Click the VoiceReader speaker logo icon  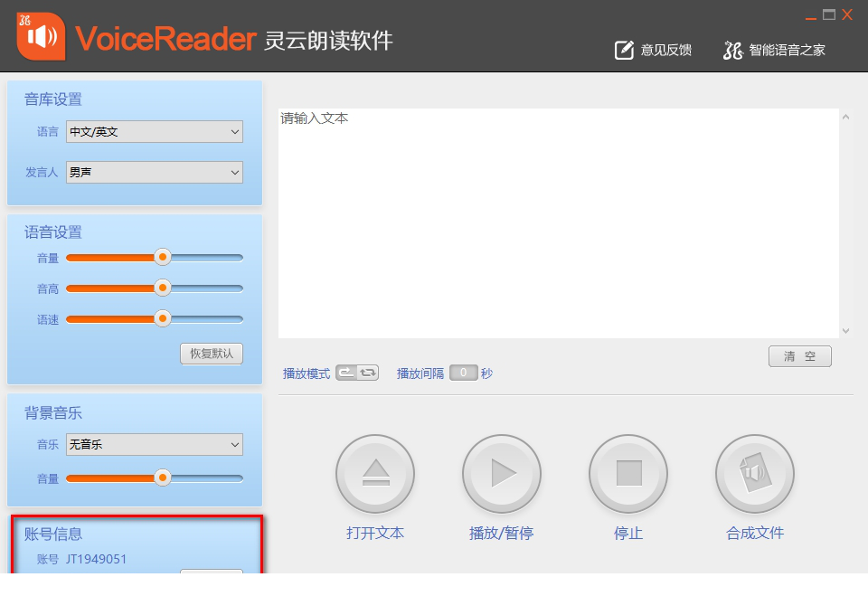(x=41, y=36)
